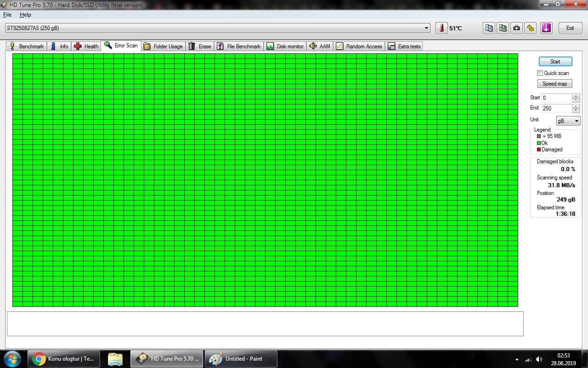Image resolution: width=588 pixels, height=368 pixels.
Task: Switch to the Chrome taskbar button
Action: 63,359
